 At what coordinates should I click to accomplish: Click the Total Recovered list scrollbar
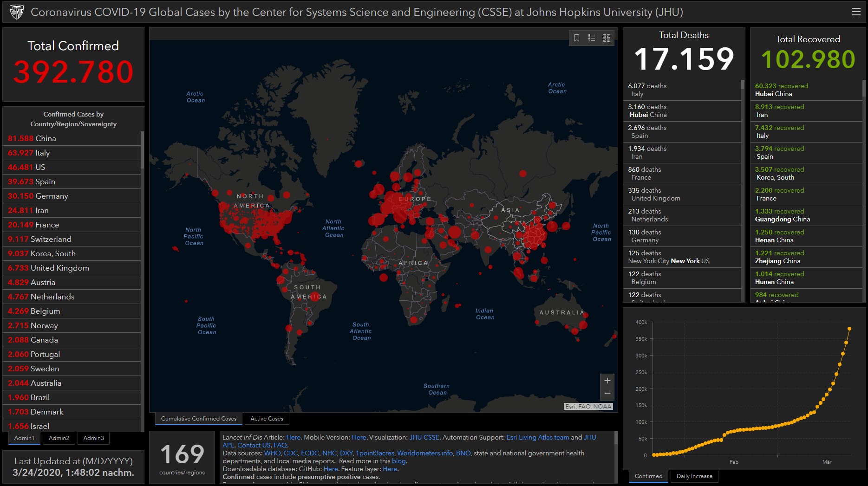pos(864,88)
